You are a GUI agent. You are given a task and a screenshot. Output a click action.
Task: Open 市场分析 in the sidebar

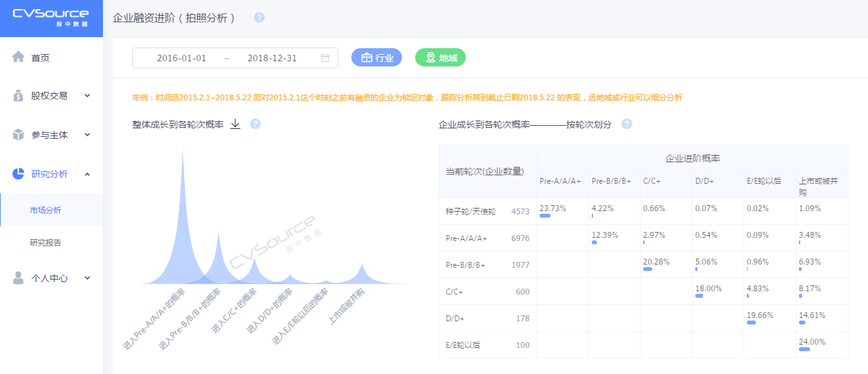point(46,210)
